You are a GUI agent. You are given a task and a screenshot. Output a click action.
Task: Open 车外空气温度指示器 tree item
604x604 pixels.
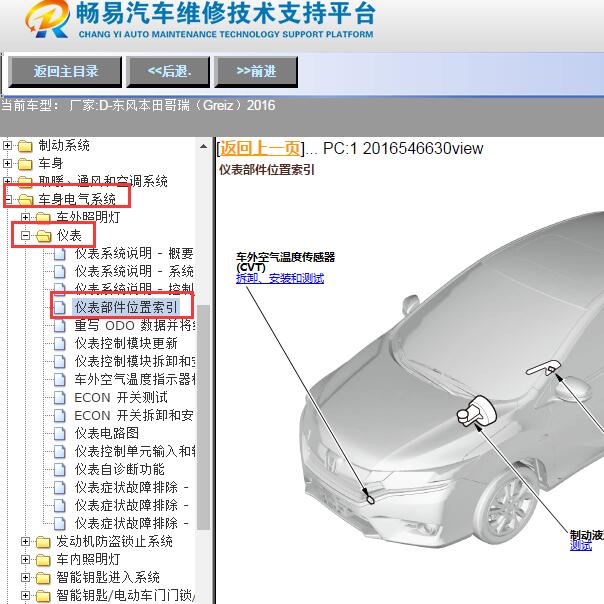[135, 379]
